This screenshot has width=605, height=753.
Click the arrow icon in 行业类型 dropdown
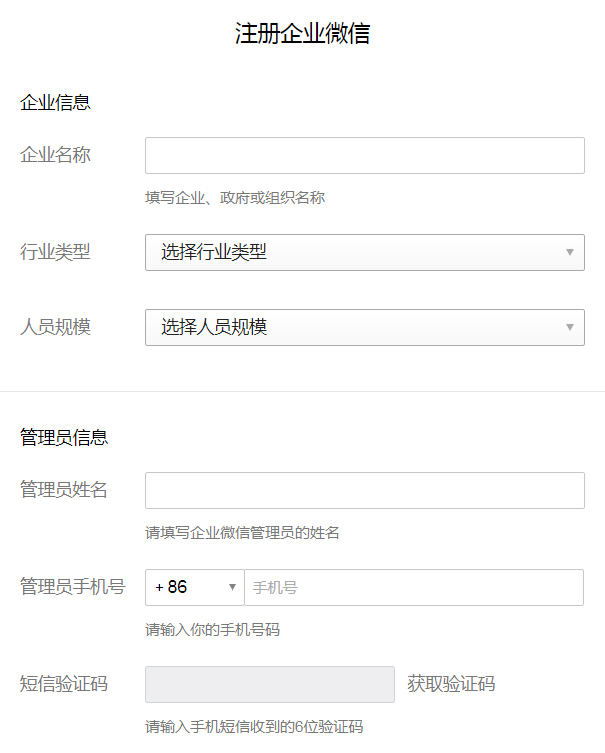(570, 252)
